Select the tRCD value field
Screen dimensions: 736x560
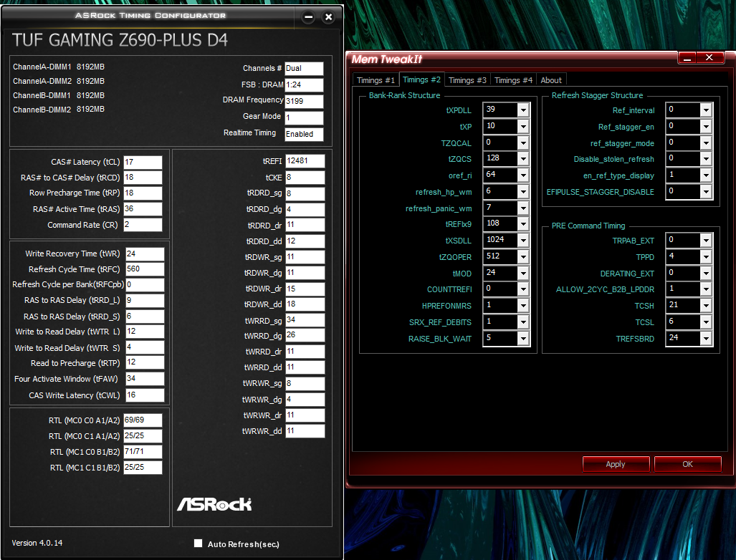tap(143, 178)
